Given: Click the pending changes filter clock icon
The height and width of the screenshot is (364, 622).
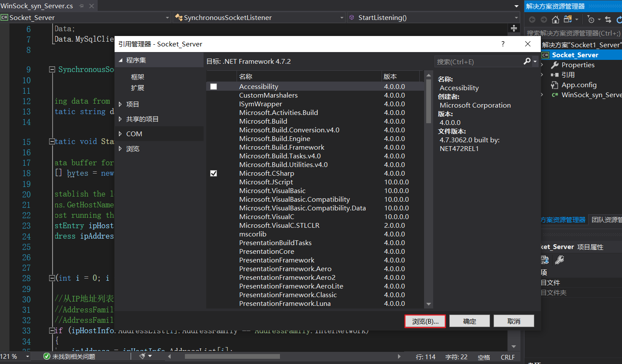Looking at the screenshot, I should pos(591,20).
